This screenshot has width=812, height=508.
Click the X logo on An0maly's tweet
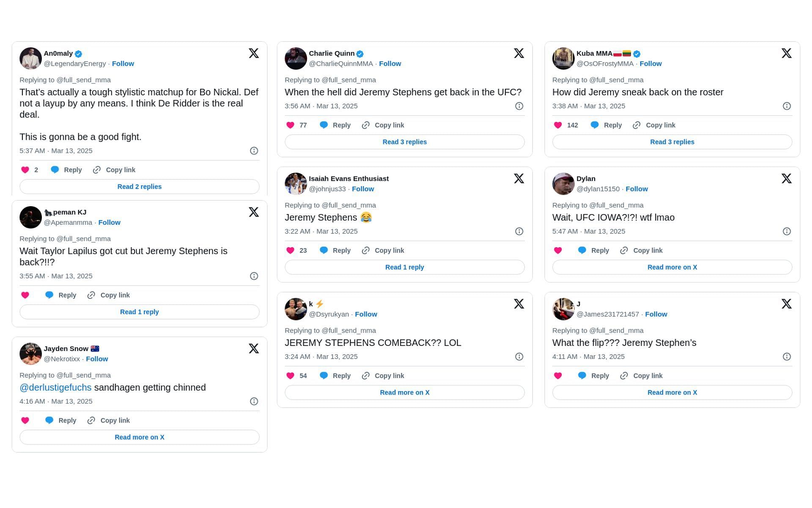coord(253,53)
